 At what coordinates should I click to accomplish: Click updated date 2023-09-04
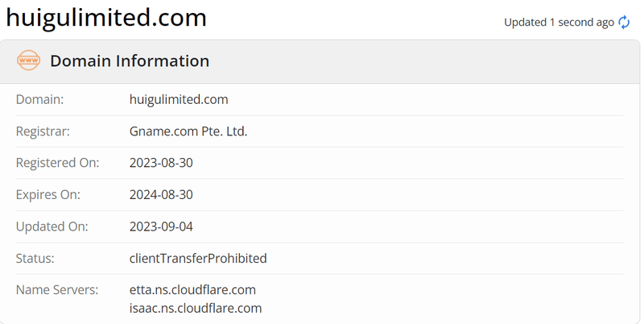pyautogui.click(x=161, y=226)
